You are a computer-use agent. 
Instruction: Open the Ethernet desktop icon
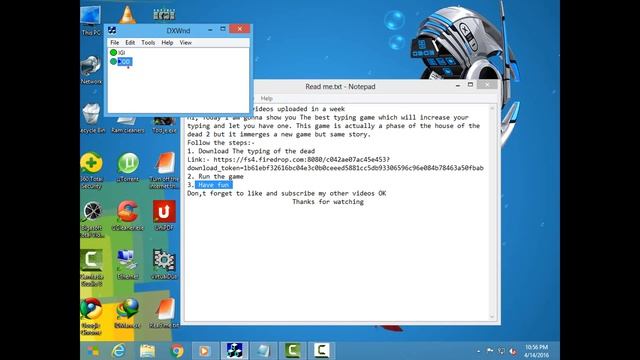[127, 264]
